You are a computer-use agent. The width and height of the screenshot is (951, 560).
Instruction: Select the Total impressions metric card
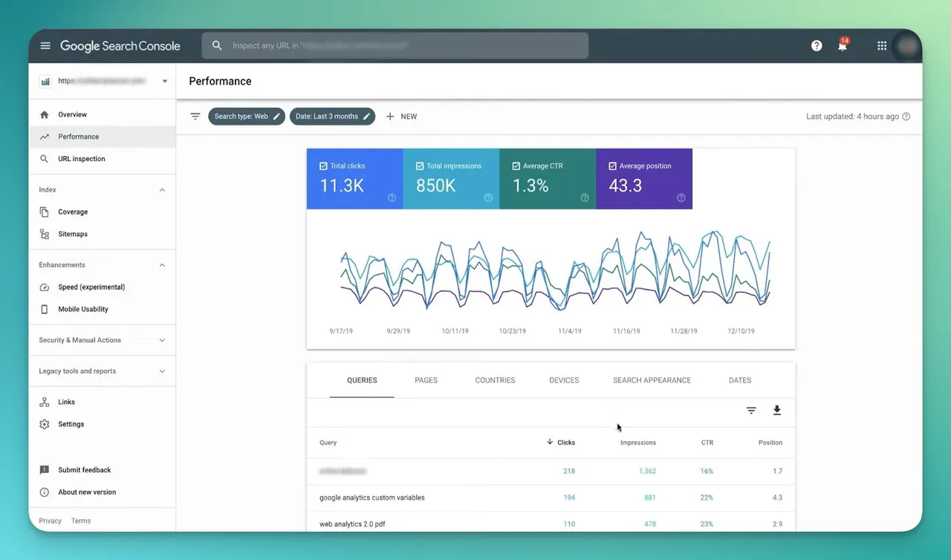pyautogui.click(x=451, y=179)
